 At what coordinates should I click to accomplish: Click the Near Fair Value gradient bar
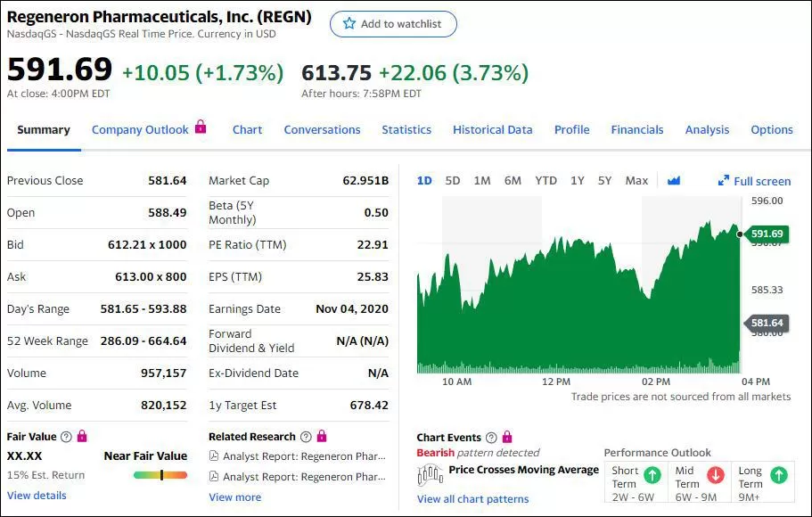(160, 475)
